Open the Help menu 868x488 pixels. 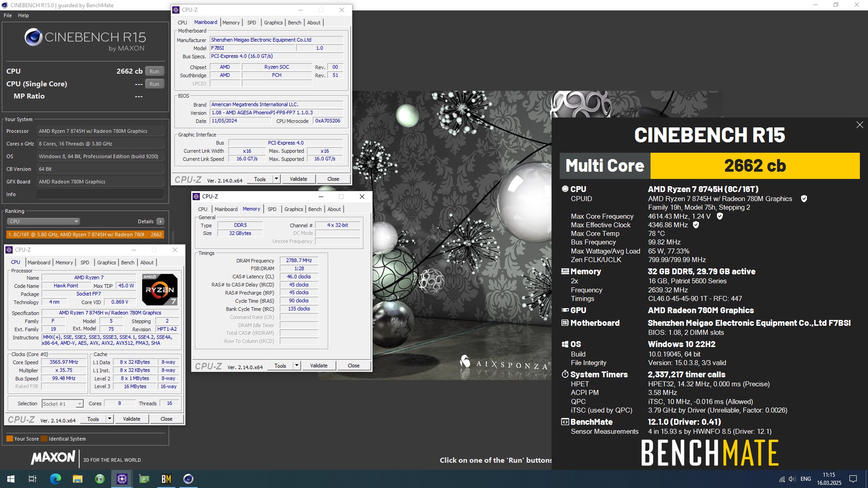point(24,15)
